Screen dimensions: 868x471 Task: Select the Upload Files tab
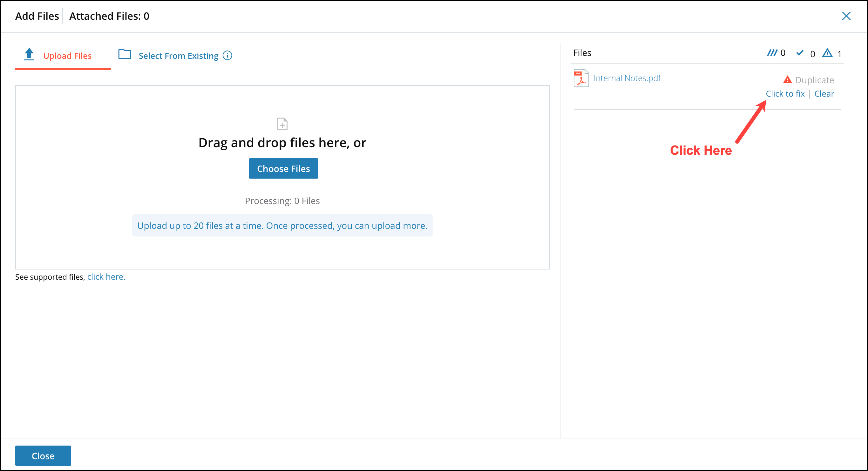[67, 56]
